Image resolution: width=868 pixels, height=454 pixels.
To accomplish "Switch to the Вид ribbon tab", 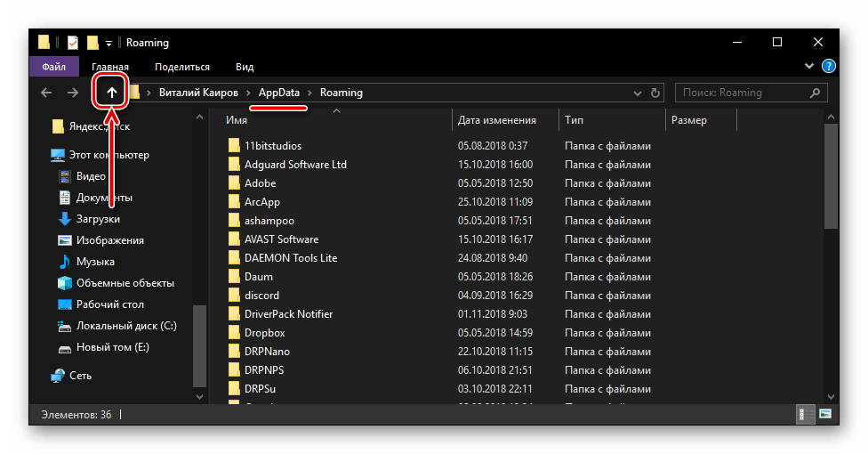I will [x=245, y=67].
